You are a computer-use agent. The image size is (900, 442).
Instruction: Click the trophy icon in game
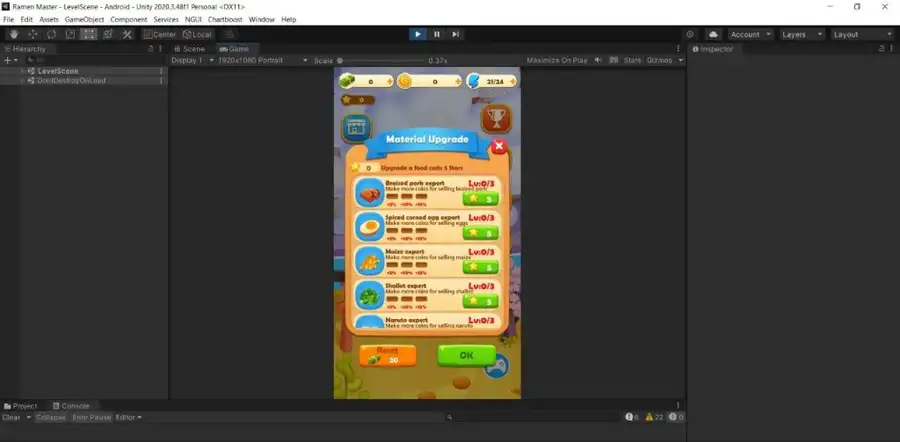tap(495, 120)
